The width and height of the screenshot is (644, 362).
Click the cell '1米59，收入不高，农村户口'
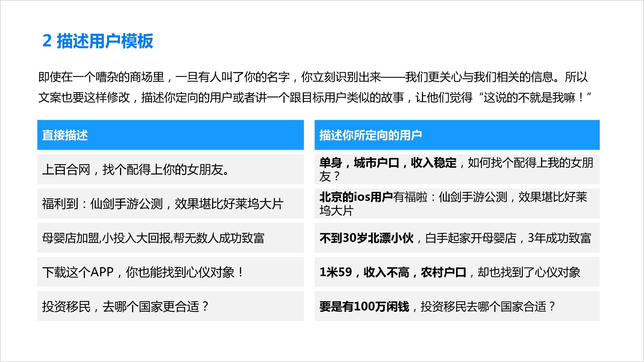click(457, 272)
